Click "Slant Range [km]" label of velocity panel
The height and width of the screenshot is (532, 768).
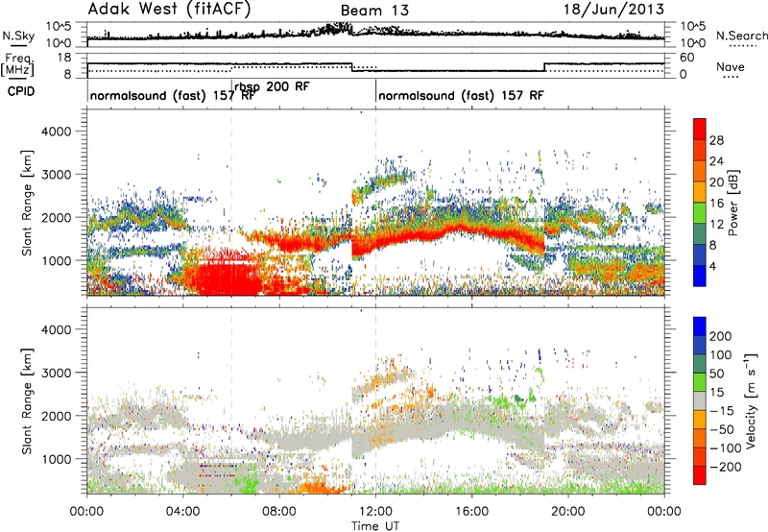point(27,400)
